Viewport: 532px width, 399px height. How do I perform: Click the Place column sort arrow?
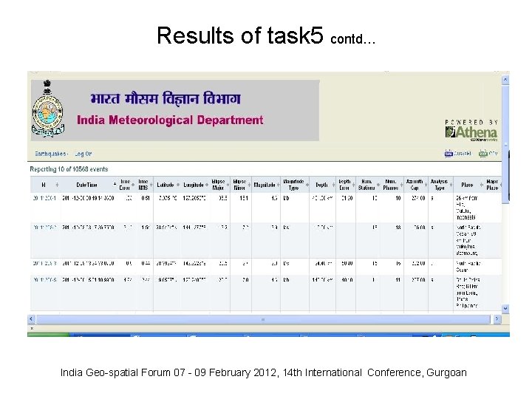click(x=481, y=185)
